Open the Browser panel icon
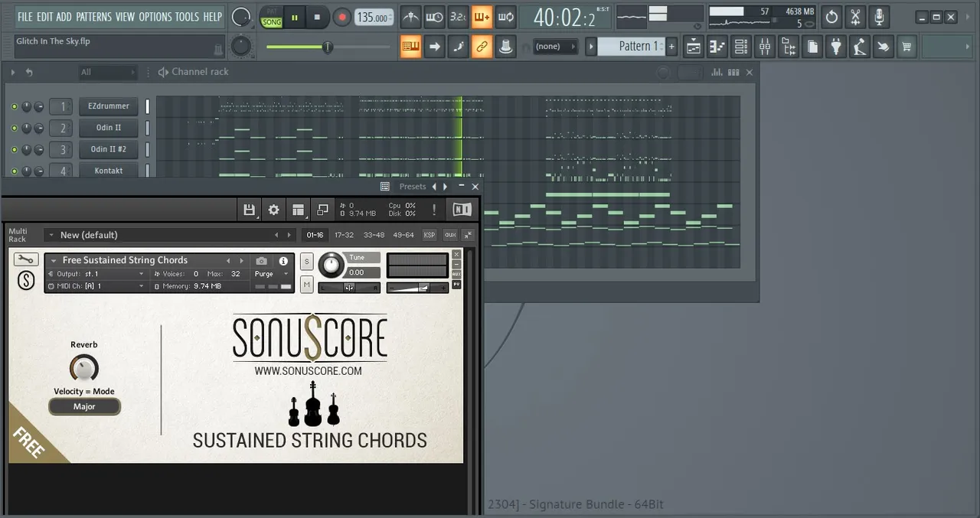Image resolution: width=980 pixels, height=518 pixels. point(789,47)
